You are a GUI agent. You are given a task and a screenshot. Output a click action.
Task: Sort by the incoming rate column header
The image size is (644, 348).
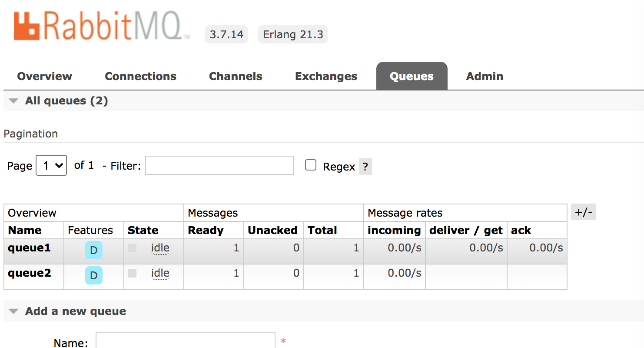click(394, 230)
